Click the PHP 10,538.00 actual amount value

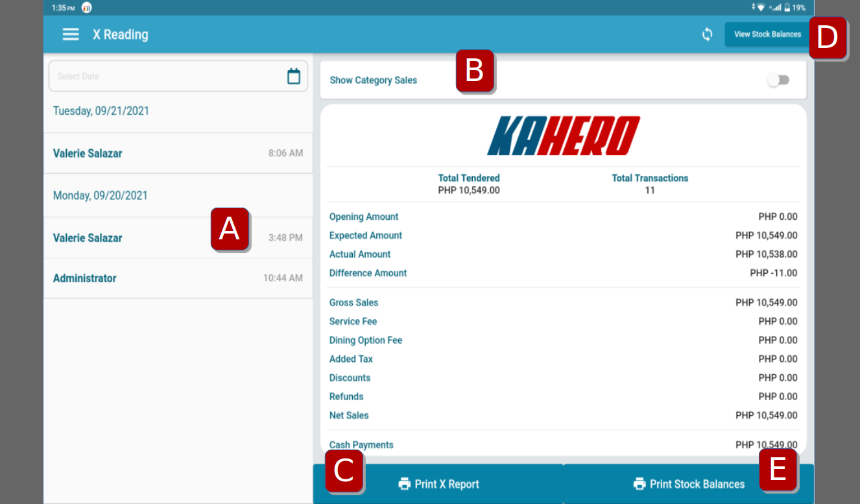pyautogui.click(x=767, y=254)
